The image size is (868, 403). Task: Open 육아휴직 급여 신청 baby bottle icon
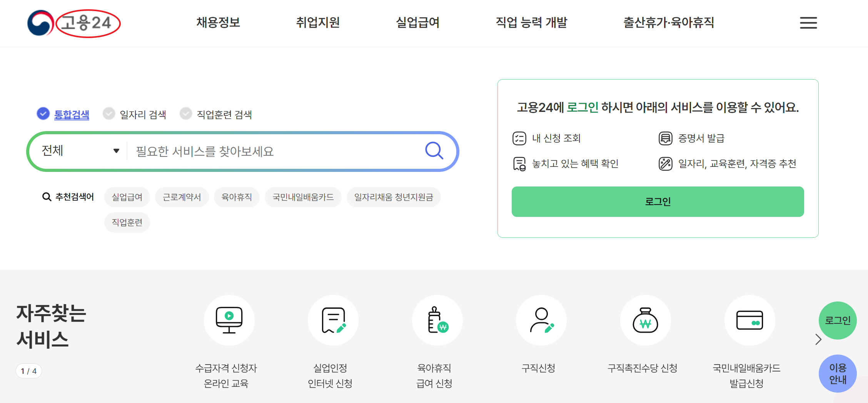point(437,320)
